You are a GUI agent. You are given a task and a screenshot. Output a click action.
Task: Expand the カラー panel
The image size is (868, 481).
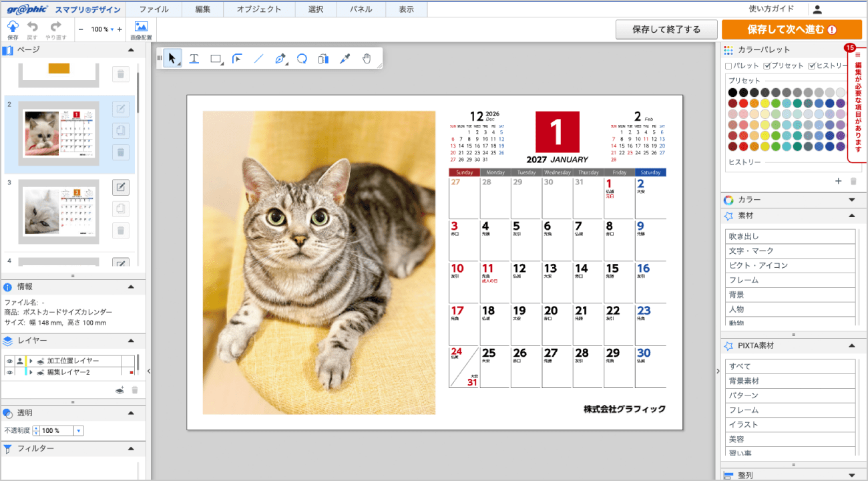tap(852, 200)
